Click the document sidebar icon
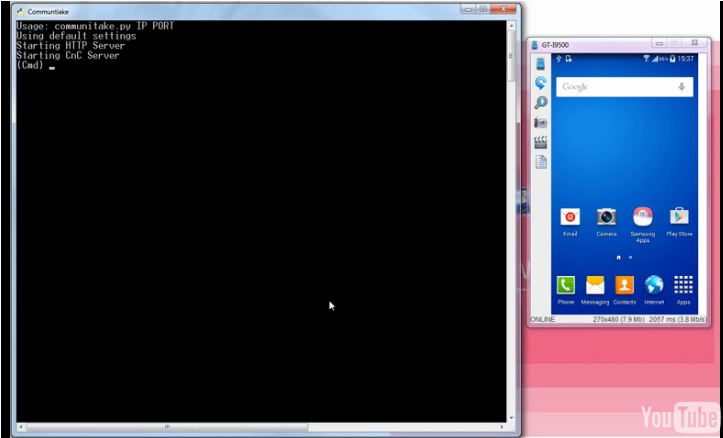Image resolution: width=723 pixels, height=438 pixels. pos(540,162)
